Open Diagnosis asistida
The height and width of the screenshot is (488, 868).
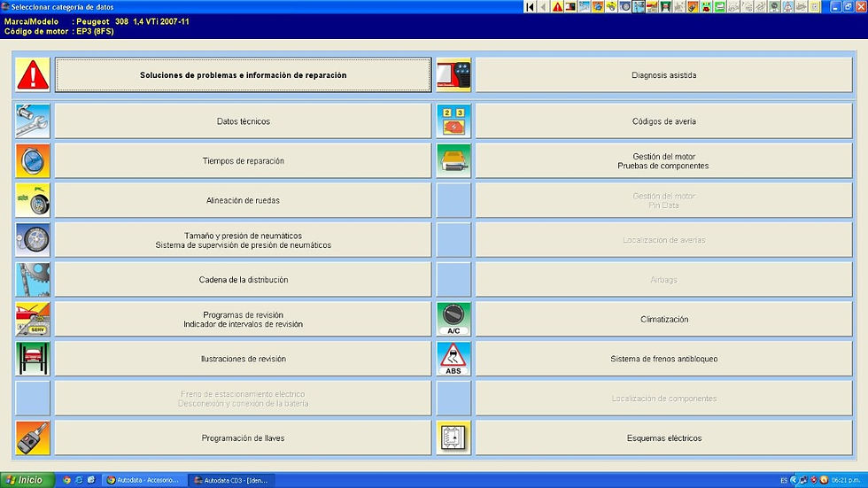click(x=663, y=74)
